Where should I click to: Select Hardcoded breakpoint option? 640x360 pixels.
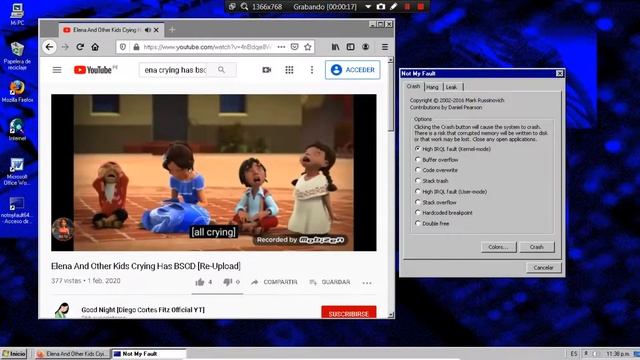[444, 213]
